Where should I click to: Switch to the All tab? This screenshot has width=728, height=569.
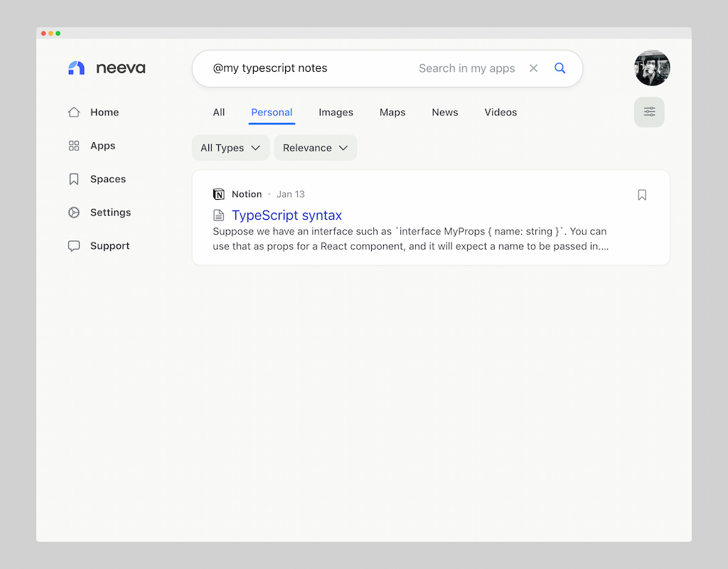pyautogui.click(x=219, y=112)
